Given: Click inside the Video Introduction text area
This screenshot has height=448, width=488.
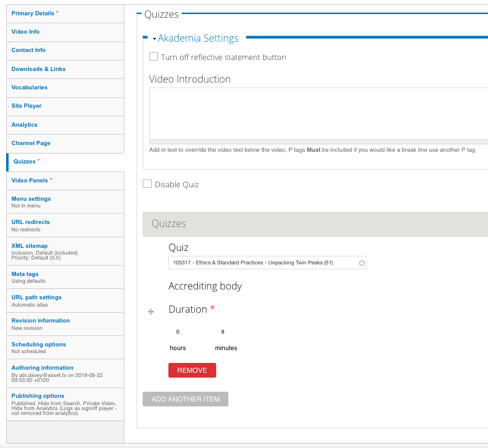Looking at the screenshot, I should coord(318,114).
